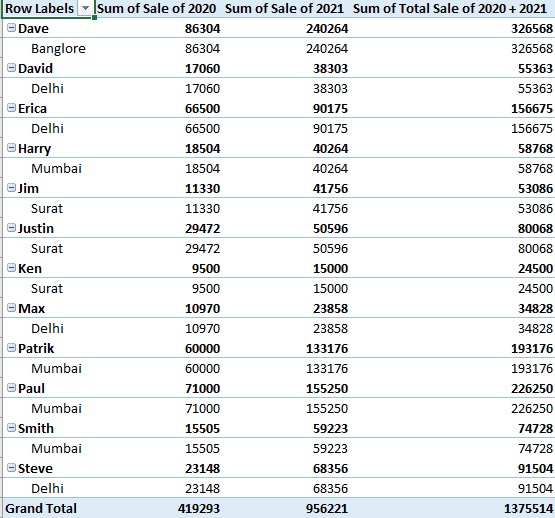555x518 pixels.
Task: Collapse the Dave group
Action: [11, 28]
